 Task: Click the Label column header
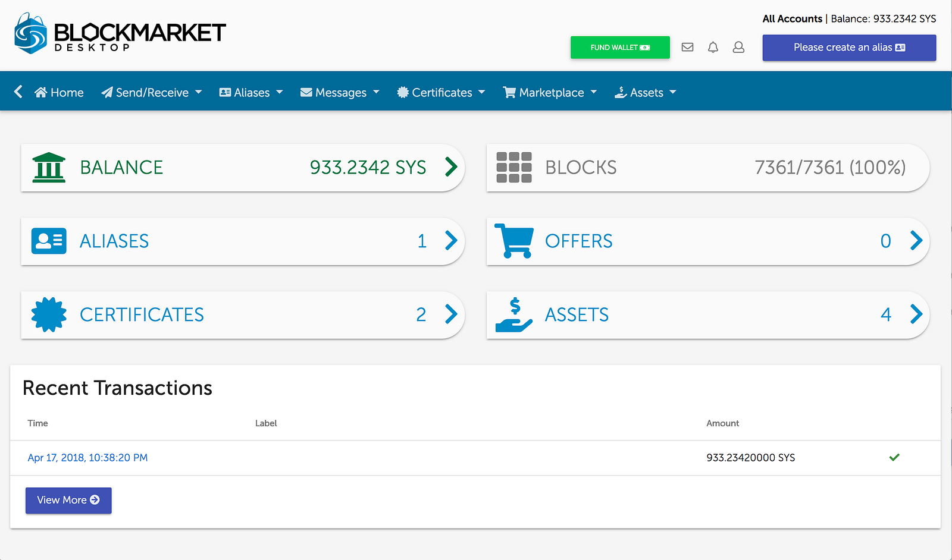point(266,423)
